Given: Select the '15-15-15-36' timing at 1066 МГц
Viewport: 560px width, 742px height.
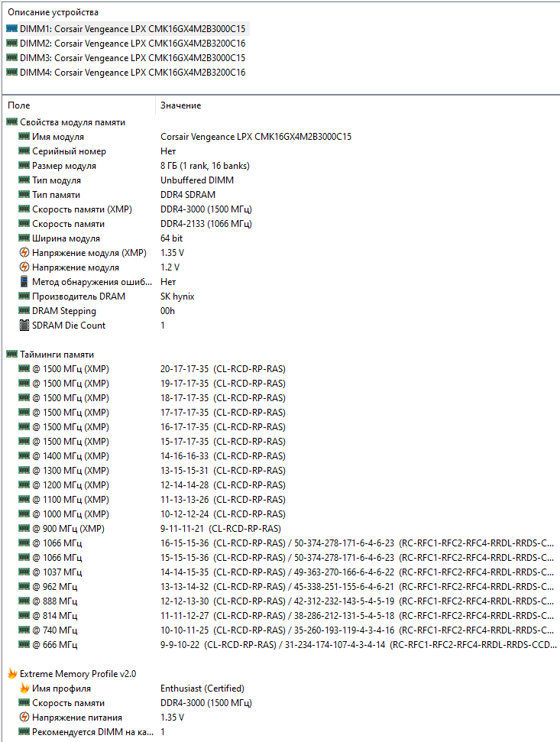Looking at the screenshot, I should [357, 558].
